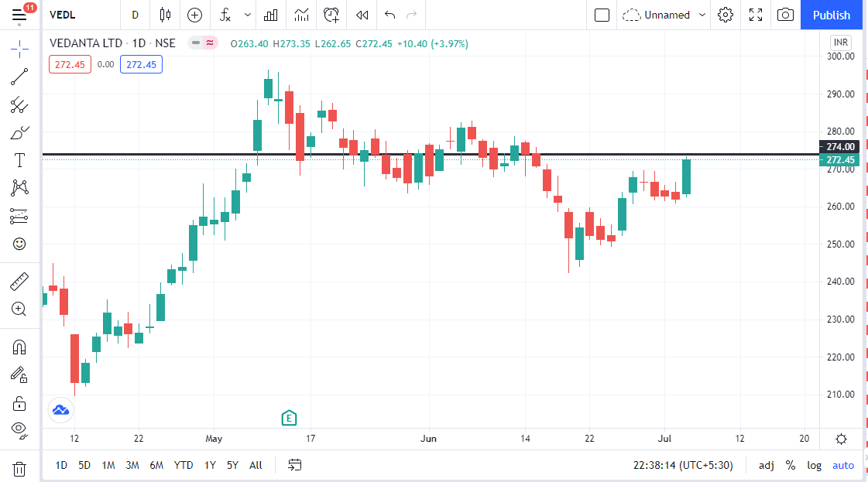Viewport: 868px width, 482px height.
Task: Expand the Unnamed layout dropdown
Action: point(702,15)
